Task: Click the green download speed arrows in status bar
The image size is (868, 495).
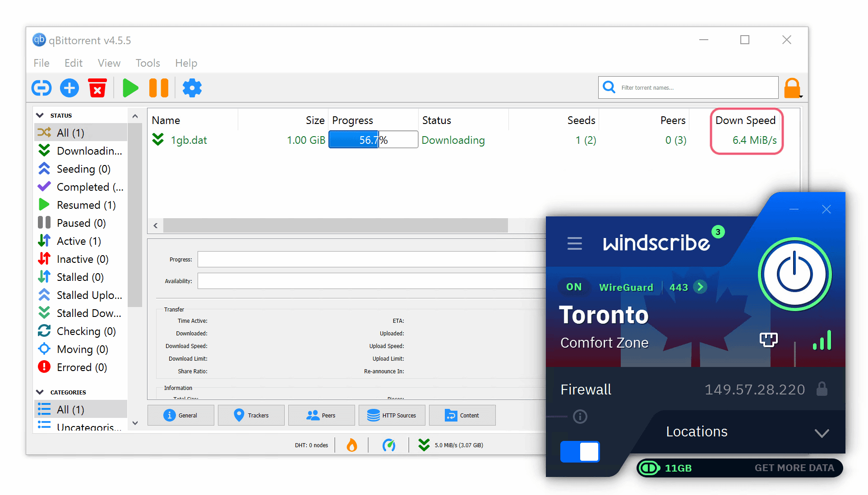Action: coord(424,445)
